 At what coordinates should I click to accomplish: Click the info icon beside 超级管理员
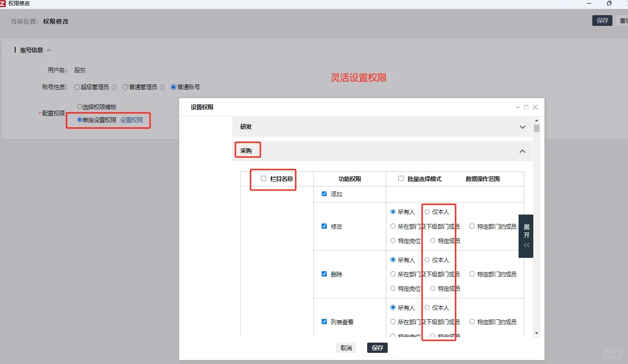(x=113, y=87)
